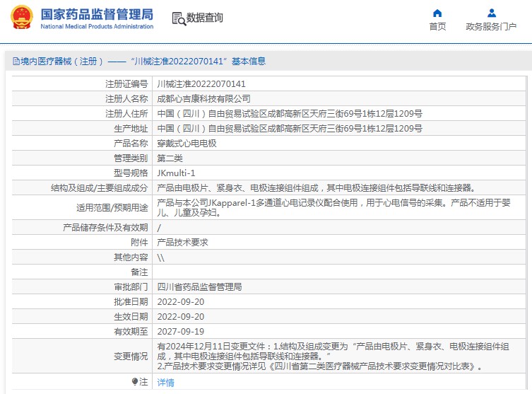Go to 首页 text link
The image size is (532, 394).
point(437,26)
